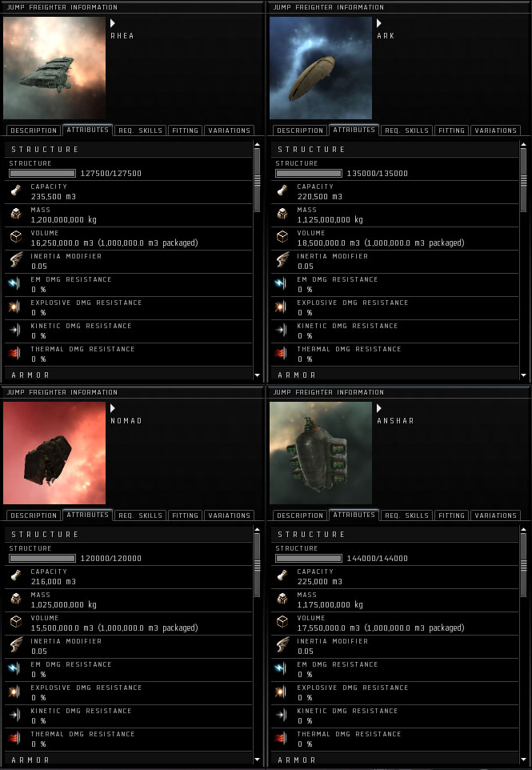532x770 pixels.
Task: Click the Rhea capacity cargo icon
Action: coord(16,190)
